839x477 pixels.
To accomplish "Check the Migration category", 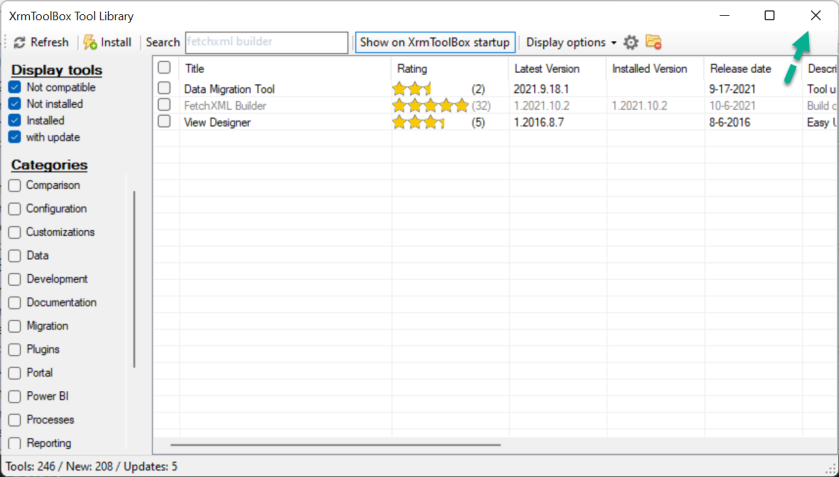I will click(x=15, y=326).
